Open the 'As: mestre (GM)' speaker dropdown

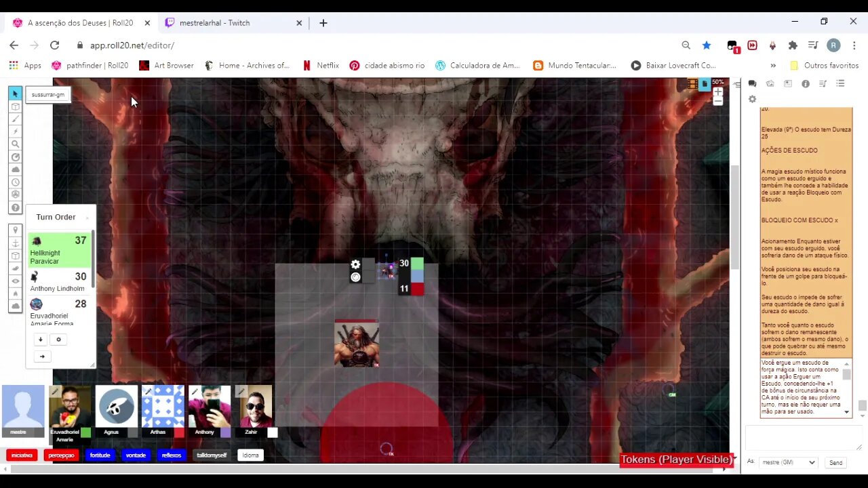pyautogui.click(x=788, y=462)
